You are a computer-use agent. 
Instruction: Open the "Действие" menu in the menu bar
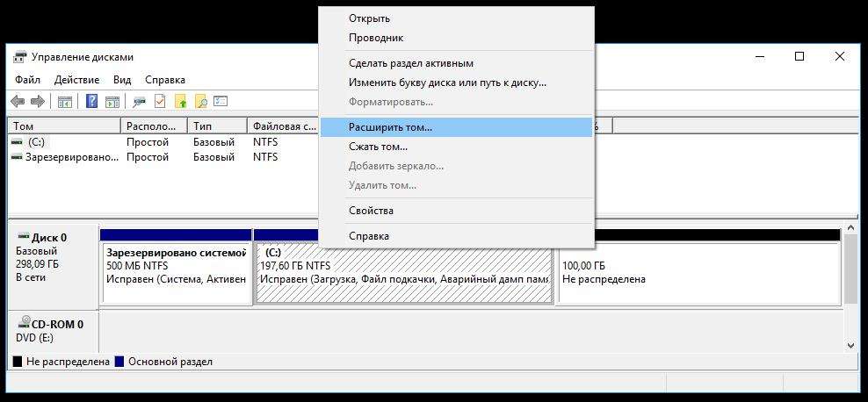point(76,80)
